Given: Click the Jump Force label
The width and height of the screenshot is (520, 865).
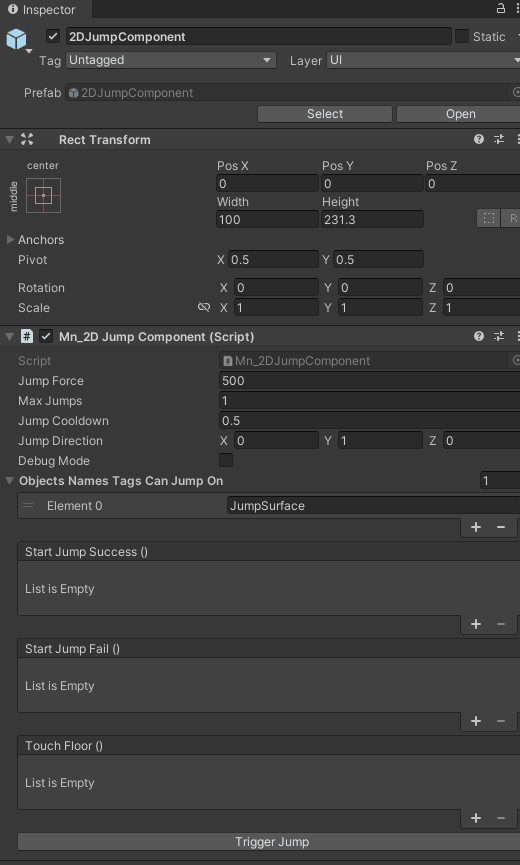Looking at the screenshot, I should pos(51,381).
